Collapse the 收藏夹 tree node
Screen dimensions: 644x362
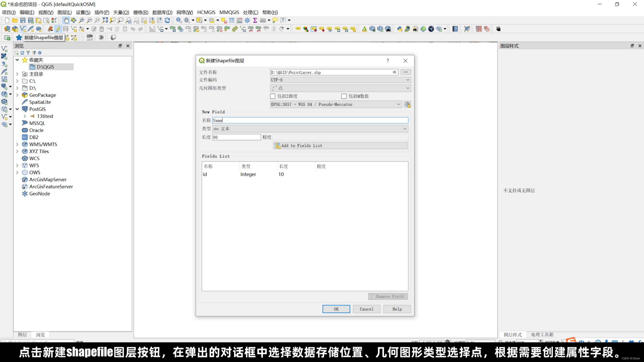point(17,60)
